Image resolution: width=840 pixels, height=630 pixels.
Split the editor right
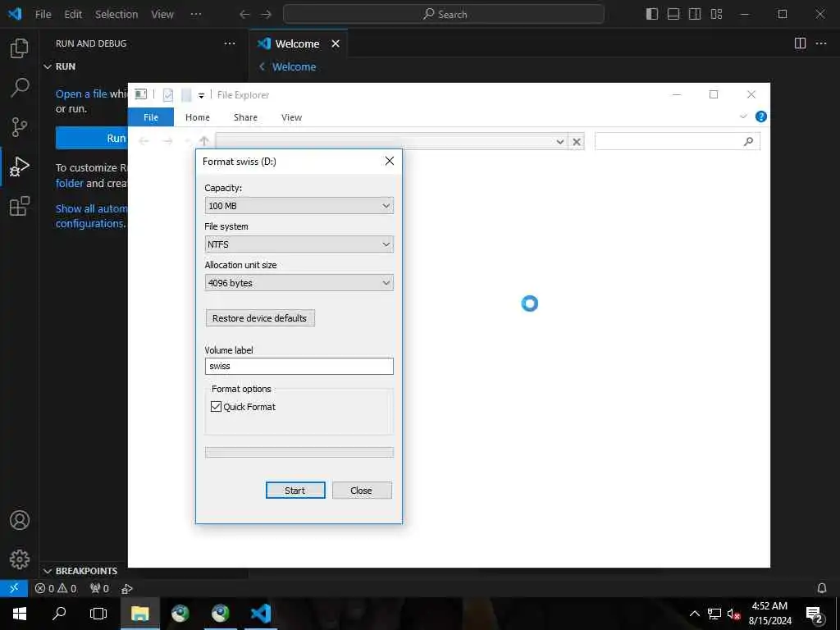coord(800,43)
